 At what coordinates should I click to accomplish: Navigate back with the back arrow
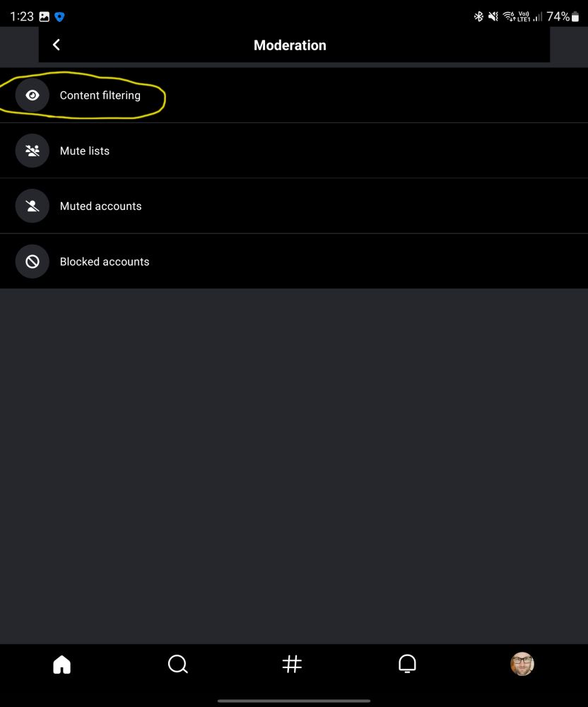[57, 45]
